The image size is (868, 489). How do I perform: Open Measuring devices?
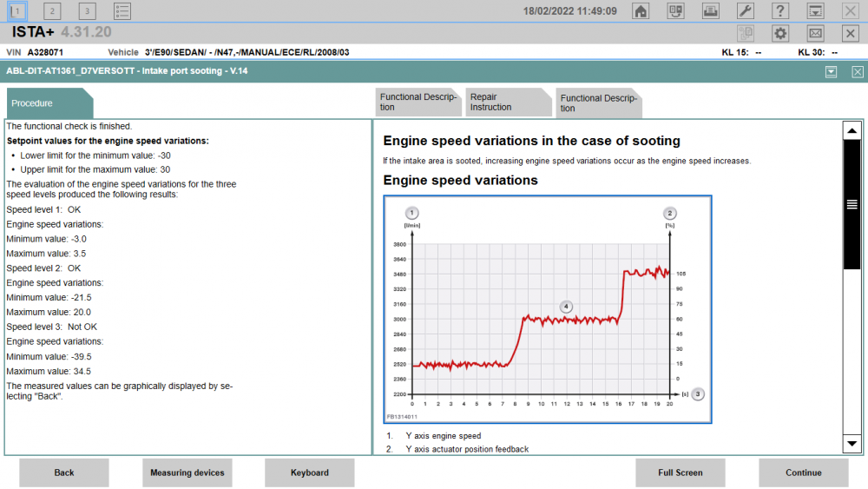pyautogui.click(x=187, y=472)
